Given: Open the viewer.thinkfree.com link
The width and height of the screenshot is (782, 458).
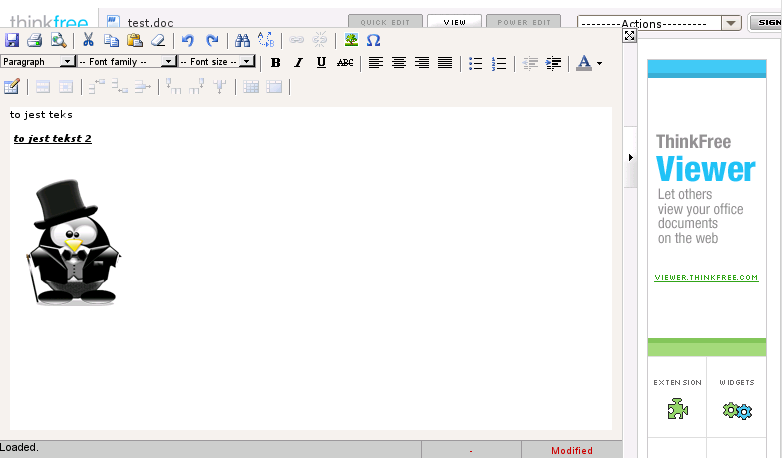Looking at the screenshot, I should point(706,277).
